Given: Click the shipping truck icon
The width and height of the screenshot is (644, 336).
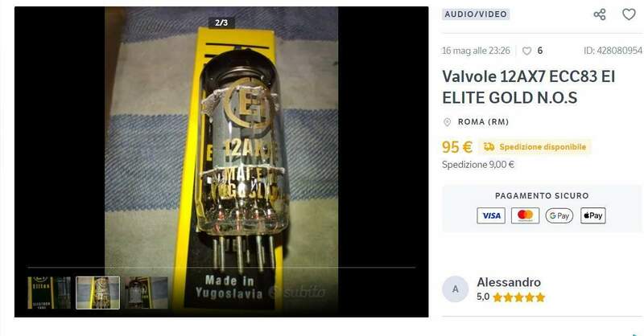Looking at the screenshot, I should click(x=489, y=146).
